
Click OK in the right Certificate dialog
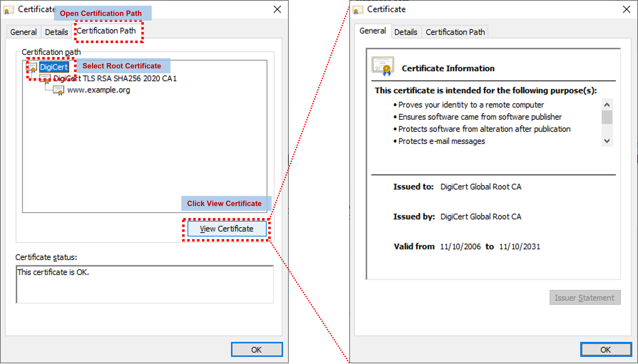606,350
